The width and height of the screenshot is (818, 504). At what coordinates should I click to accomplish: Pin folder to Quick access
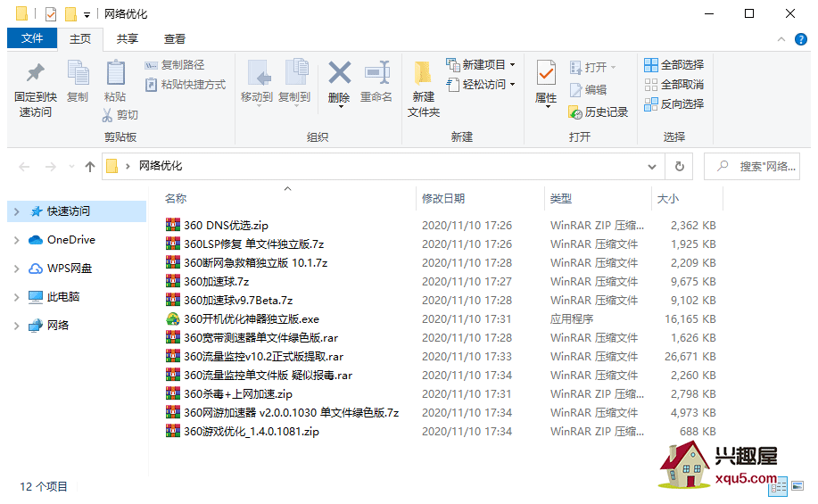(36, 89)
